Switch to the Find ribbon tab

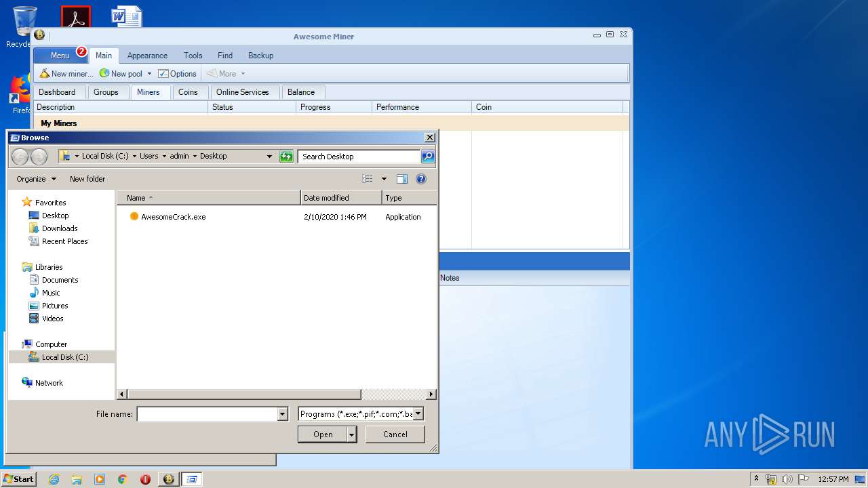click(225, 56)
